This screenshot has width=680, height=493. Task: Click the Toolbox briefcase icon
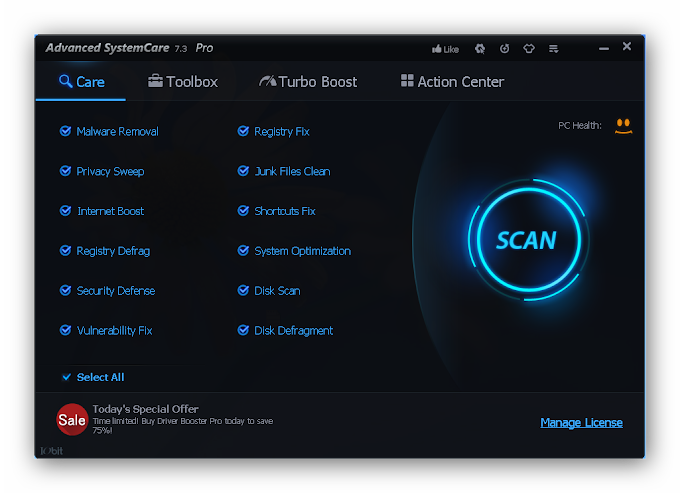click(155, 81)
